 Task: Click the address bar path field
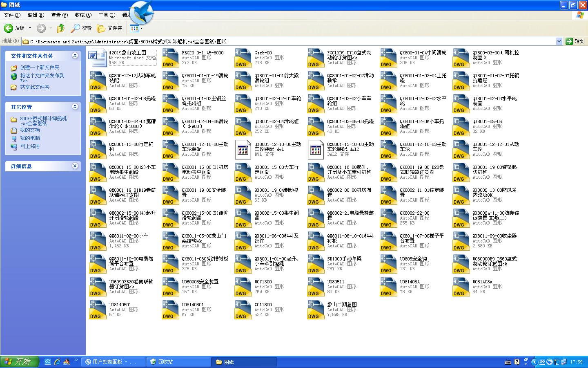tap(288, 41)
